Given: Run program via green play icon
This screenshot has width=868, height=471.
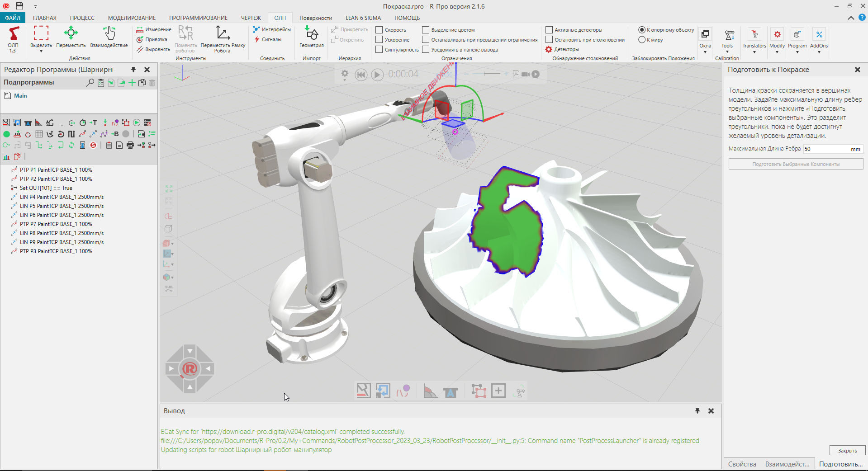Looking at the screenshot, I should click(x=136, y=122).
